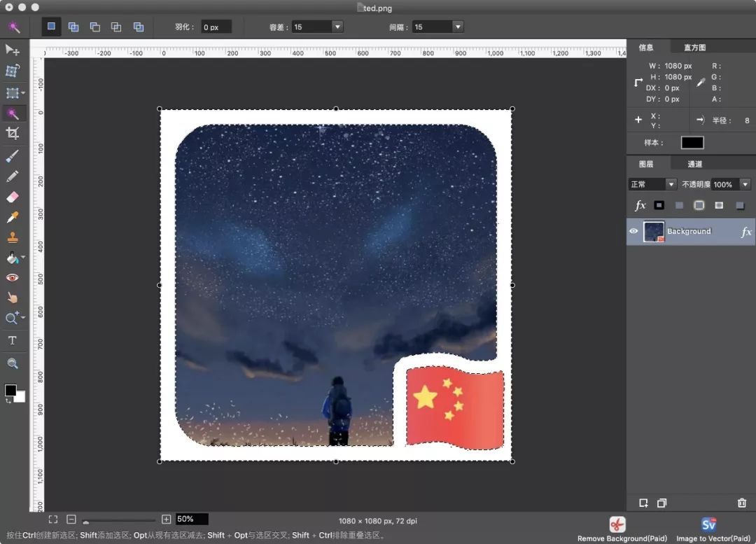Add a new layer
This screenshot has width=756, height=544.
point(644,503)
